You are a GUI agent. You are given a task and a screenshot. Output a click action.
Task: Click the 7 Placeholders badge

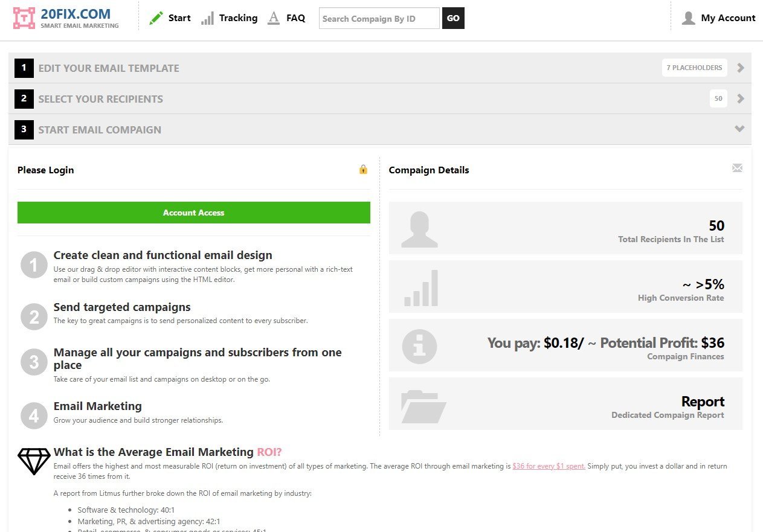pos(694,68)
